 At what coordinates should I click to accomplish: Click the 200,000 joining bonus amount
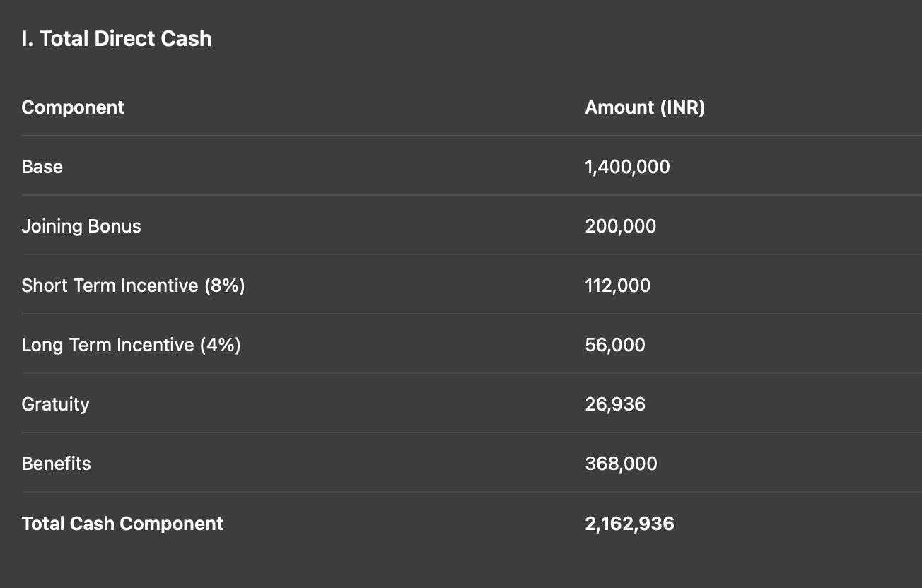coord(620,226)
